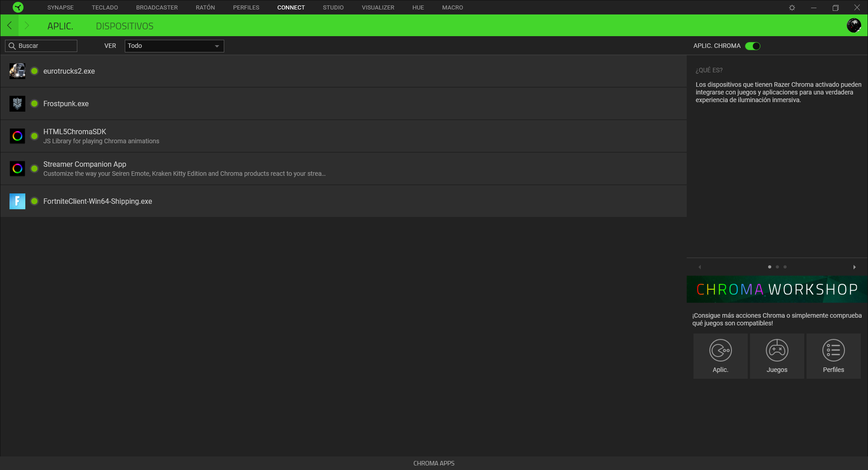Click JS Library for playing Chroma animations
Viewport: 868px width, 470px height.
coord(101,141)
